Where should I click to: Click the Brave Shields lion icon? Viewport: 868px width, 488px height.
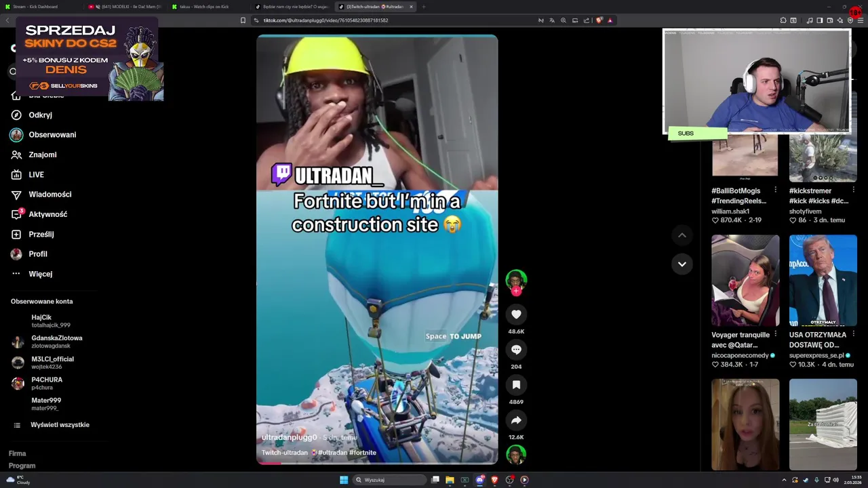(599, 20)
